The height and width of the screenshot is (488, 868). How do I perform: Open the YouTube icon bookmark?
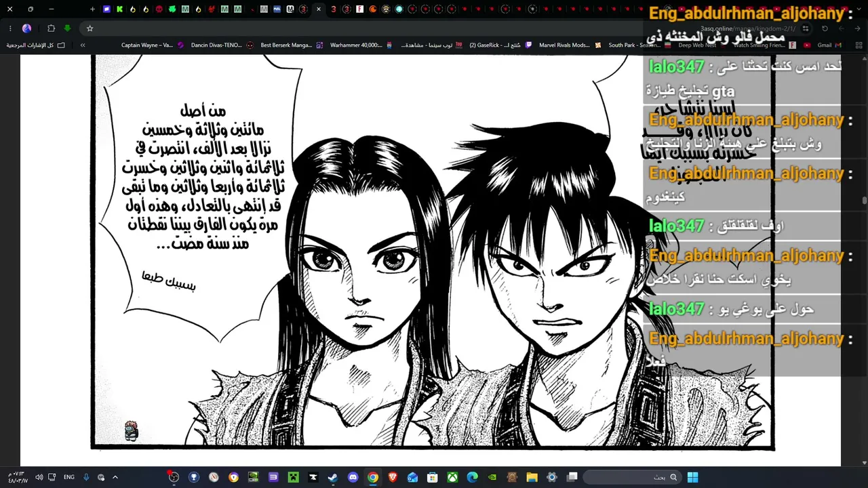coord(807,45)
